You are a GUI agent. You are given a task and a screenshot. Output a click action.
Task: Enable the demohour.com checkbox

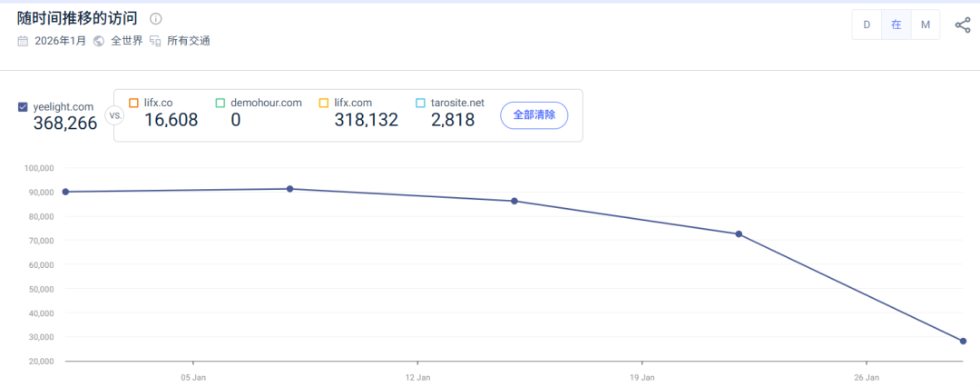click(220, 103)
